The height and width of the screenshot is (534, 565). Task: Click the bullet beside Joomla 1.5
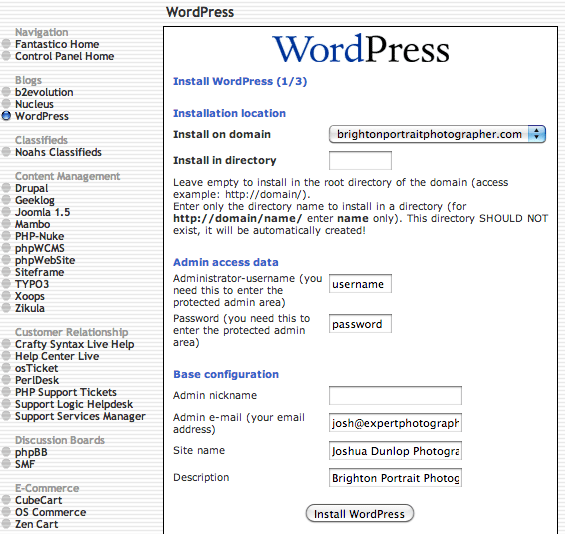(6, 212)
